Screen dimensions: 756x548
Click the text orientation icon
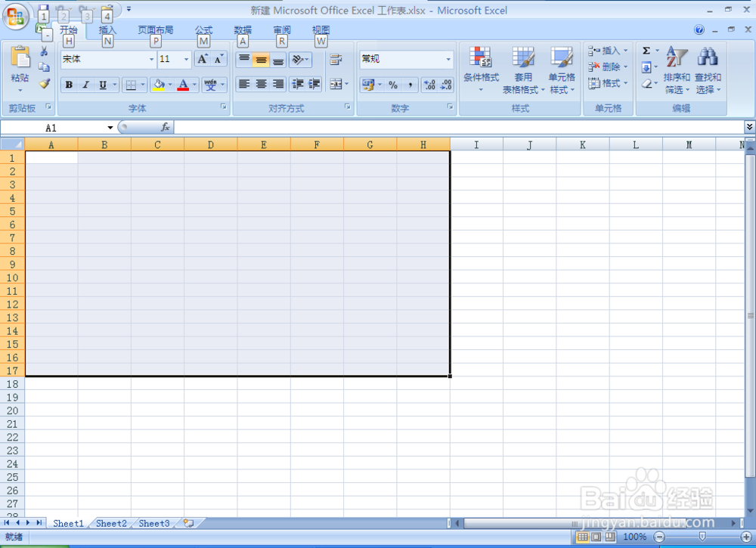297,59
